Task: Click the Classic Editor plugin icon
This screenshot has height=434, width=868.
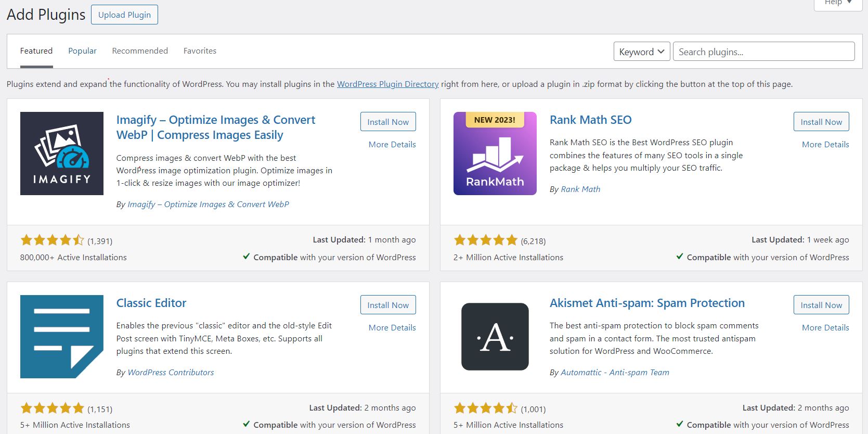Action: [x=62, y=337]
